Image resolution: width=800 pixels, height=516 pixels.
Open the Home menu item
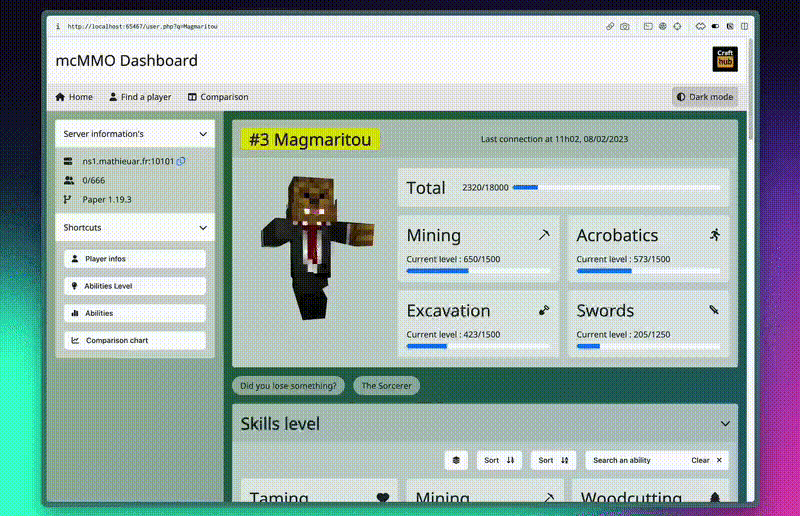[74, 96]
